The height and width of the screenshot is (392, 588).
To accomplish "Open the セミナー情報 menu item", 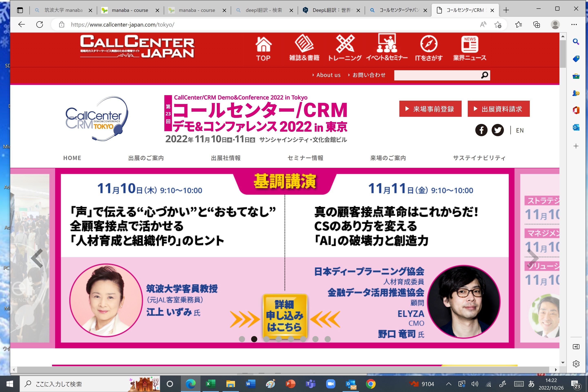I will 305,158.
